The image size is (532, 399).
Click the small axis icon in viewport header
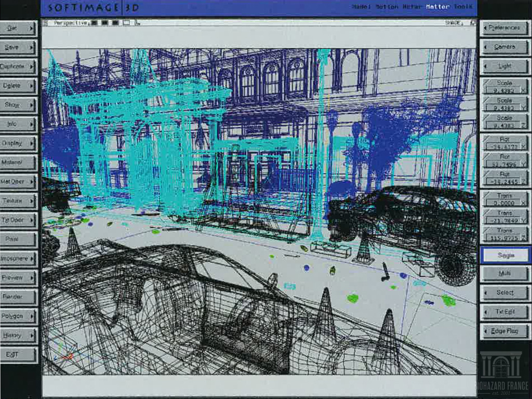[137, 23]
